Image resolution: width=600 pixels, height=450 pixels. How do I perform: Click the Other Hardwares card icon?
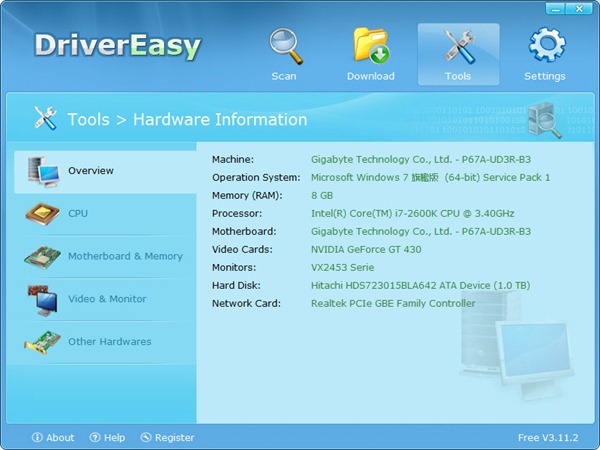click(x=42, y=342)
